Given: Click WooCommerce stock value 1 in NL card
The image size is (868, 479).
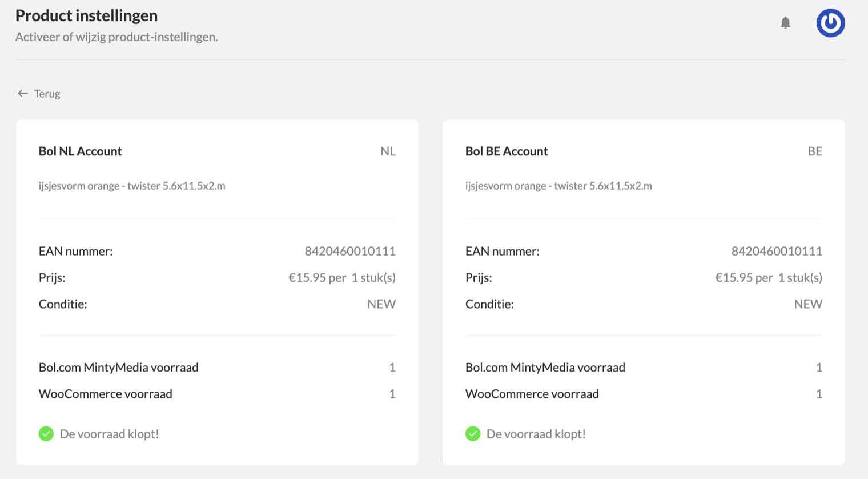Looking at the screenshot, I should (392, 394).
